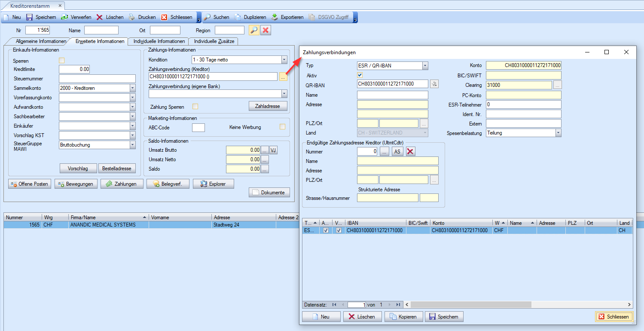The image size is (644, 331).
Task: Click the horizontal scrollbar in payment grid
Action: point(516,305)
